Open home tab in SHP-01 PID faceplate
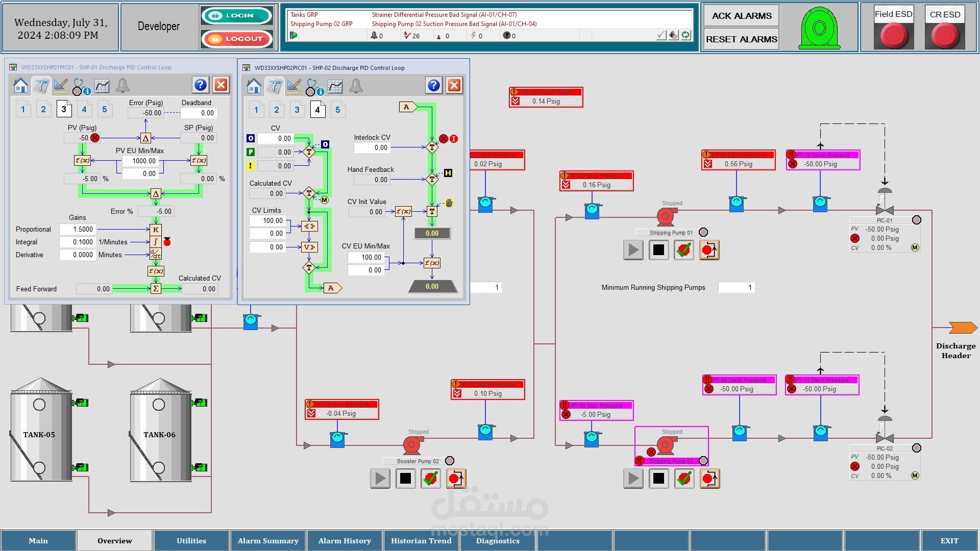Image resolution: width=980 pixels, height=551 pixels. [20, 85]
